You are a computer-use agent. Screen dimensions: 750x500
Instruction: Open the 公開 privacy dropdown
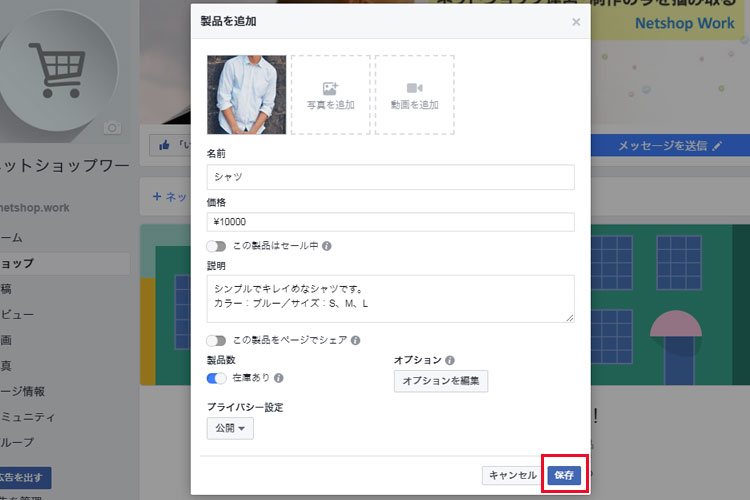pos(230,428)
